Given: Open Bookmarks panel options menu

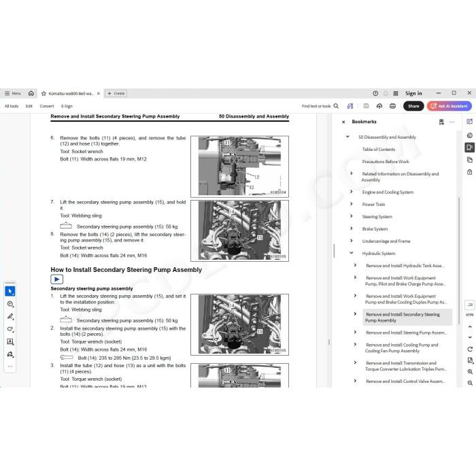Looking at the screenshot, I should [452, 122].
